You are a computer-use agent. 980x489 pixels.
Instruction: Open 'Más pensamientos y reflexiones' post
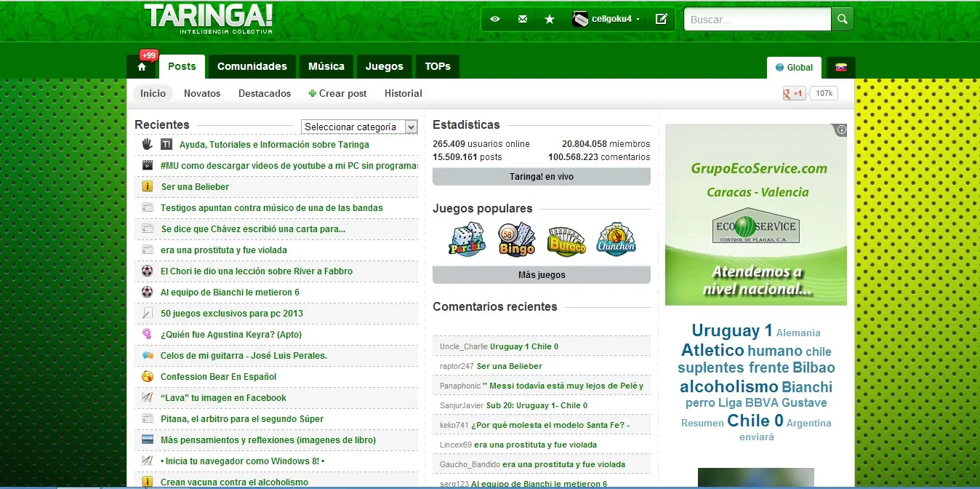[x=268, y=440]
